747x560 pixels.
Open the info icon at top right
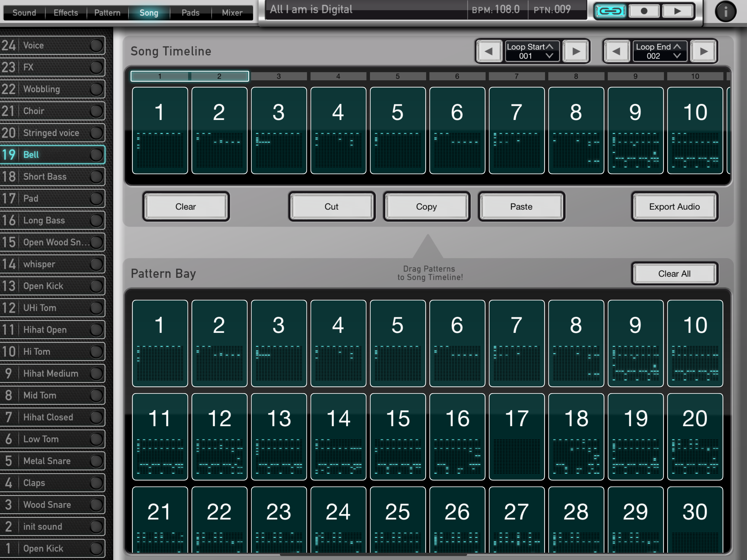coord(725,11)
